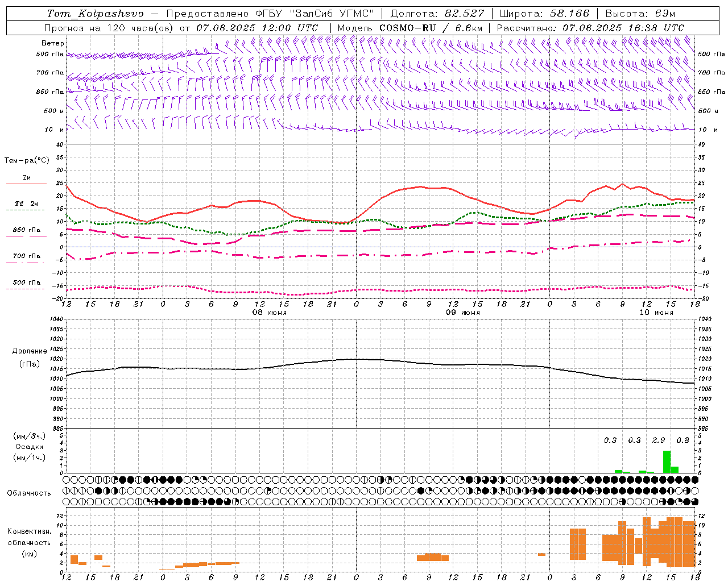Click the Облачность cloud cover row label
The image size is (728, 582).
coord(29,493)
